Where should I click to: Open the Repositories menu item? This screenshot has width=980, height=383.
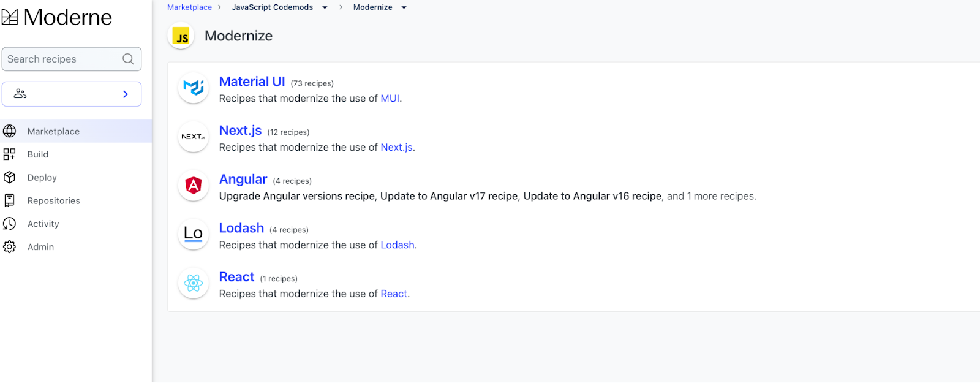pos(76,200)
